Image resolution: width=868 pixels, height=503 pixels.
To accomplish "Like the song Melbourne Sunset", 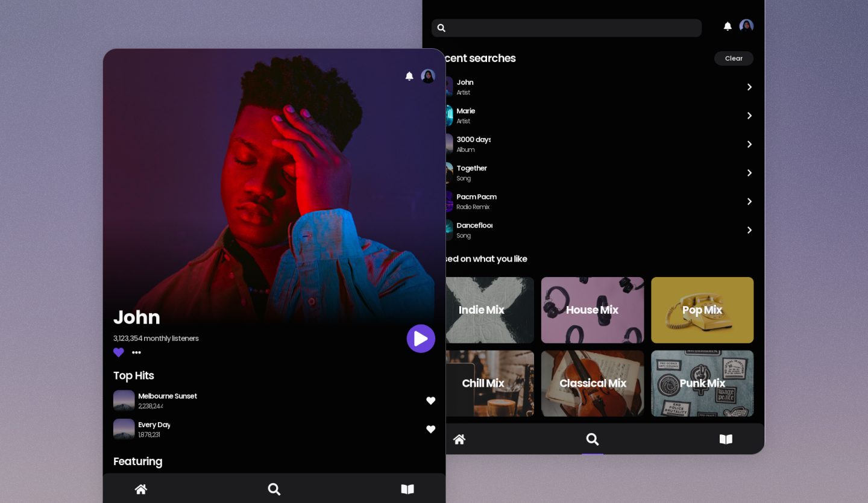I will (x=431, y=401).
